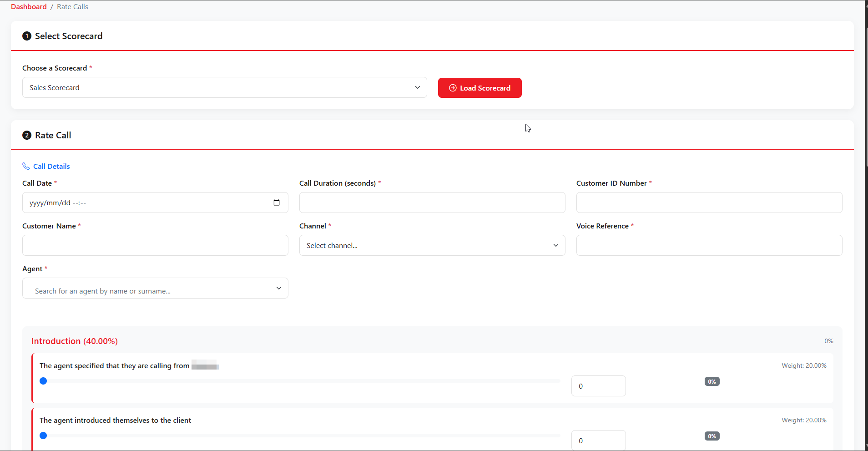Click the Rate Calls breadcrumb text
Image resolution: width=868 pixels, height=451 pixels.
coord(72,6)
